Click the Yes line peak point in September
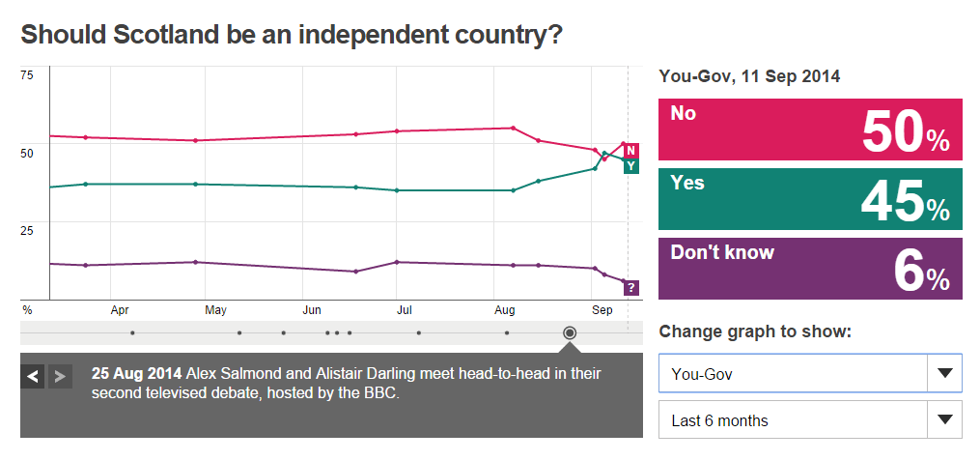Viewport: 980px width, 461px height. click(x=604, y=153)
